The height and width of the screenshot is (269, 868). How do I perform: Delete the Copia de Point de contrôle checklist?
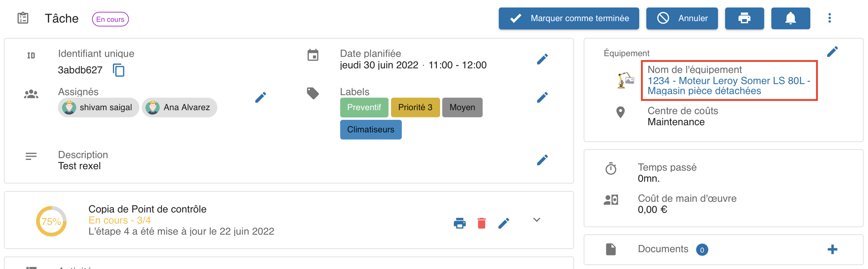coord(482,223)
